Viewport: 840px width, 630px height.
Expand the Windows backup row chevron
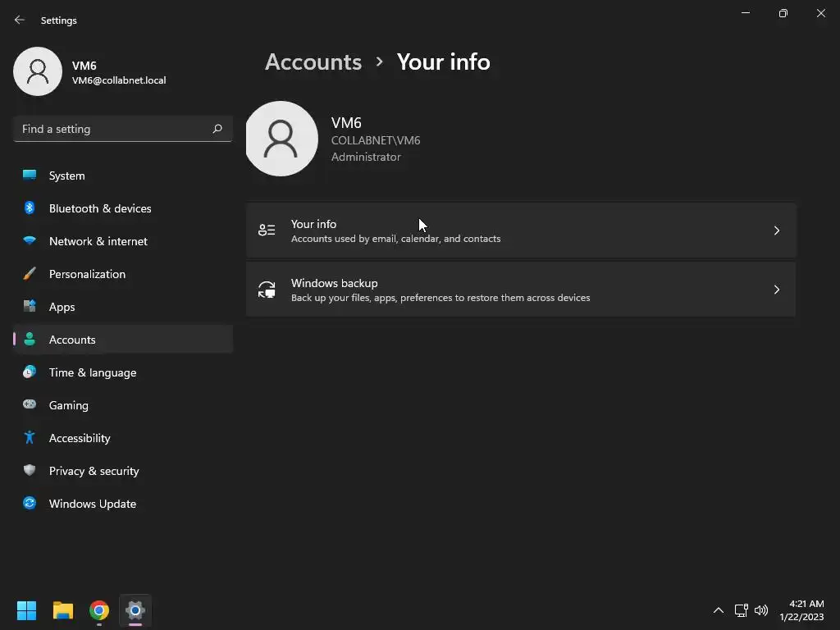tap(776, 290)
